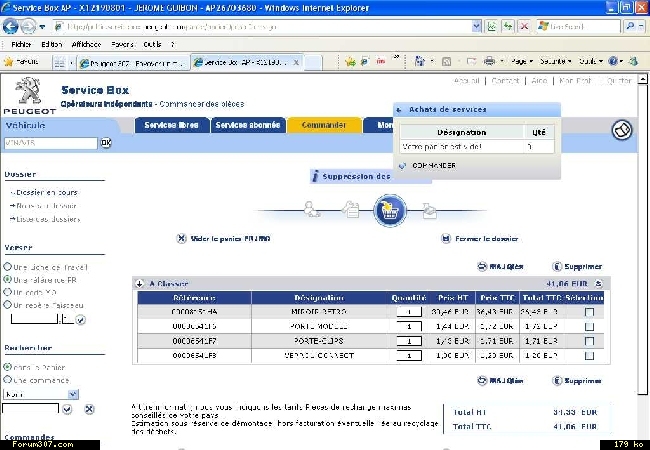Click the upper Supprimer button

pos(577,266)
